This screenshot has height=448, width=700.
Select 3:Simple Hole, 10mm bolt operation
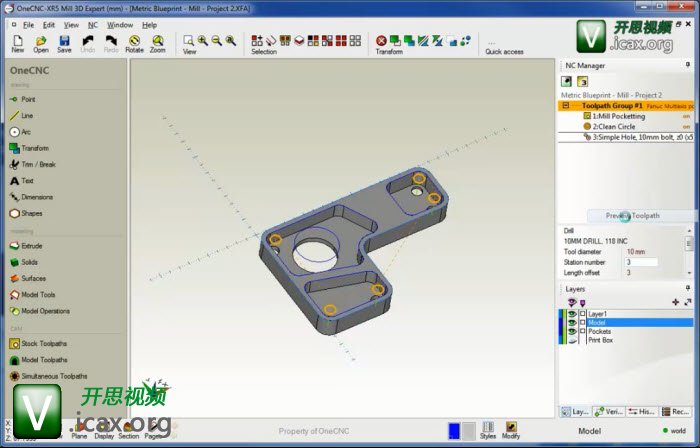[x=626, y=137]
